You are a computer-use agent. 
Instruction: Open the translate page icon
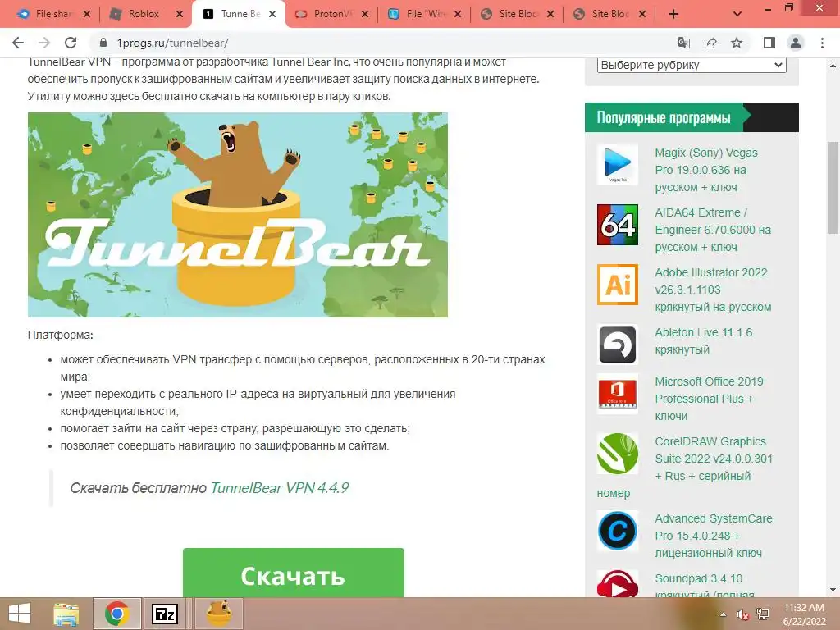point(683,43)
